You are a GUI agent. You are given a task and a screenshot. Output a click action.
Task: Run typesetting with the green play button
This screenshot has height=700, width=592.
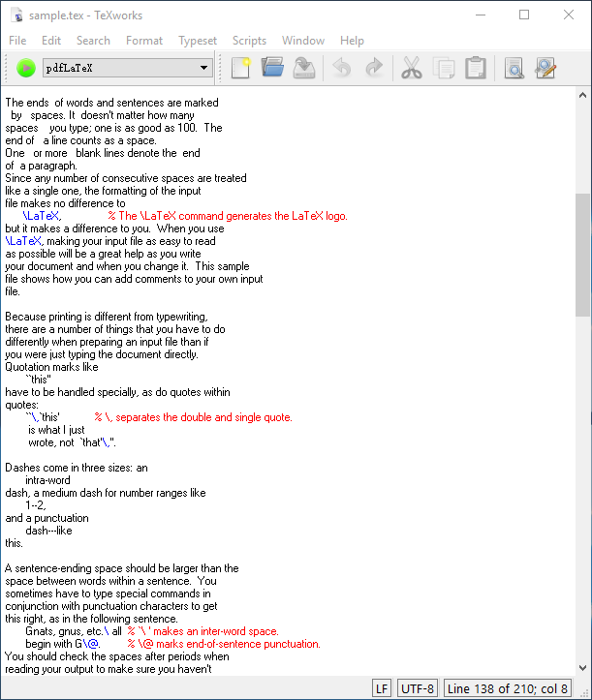coord(26,69)
